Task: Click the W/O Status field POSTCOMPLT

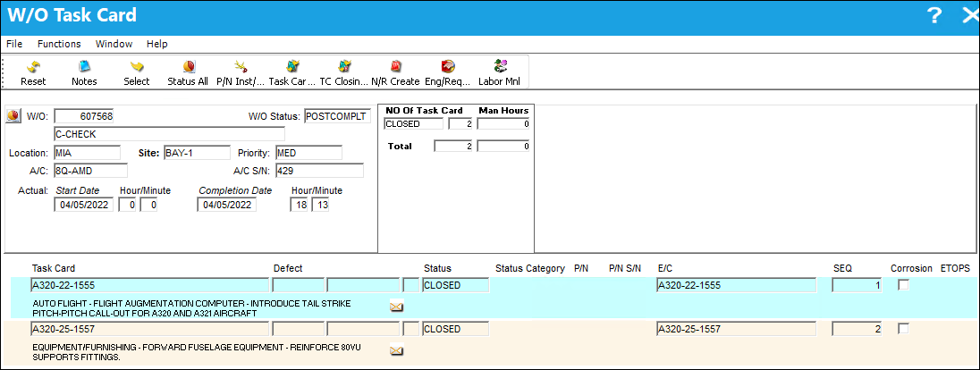Action: click(x=337, y=116)
